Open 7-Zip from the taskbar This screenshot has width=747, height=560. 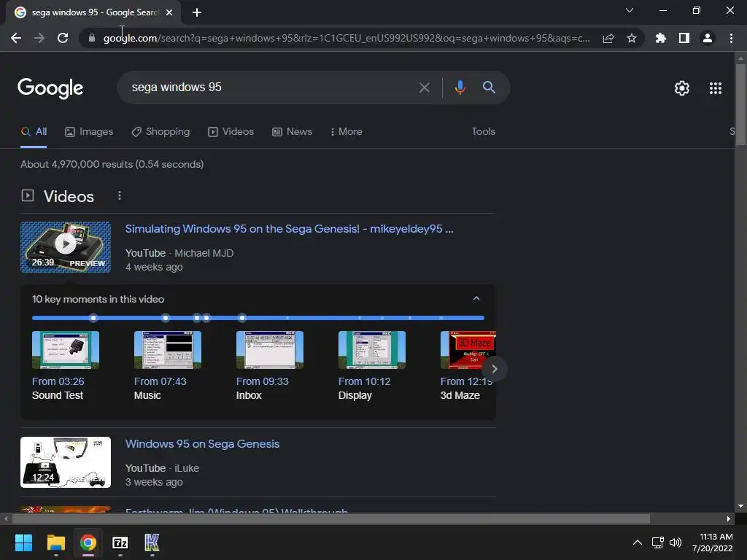pyautogui.click(x=120, y=542)
